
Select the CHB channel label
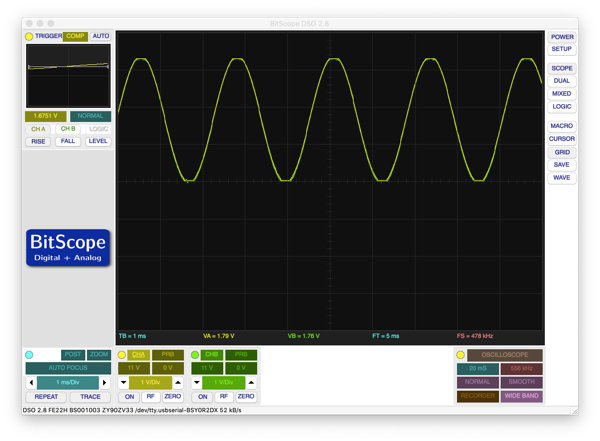point(212,354)
